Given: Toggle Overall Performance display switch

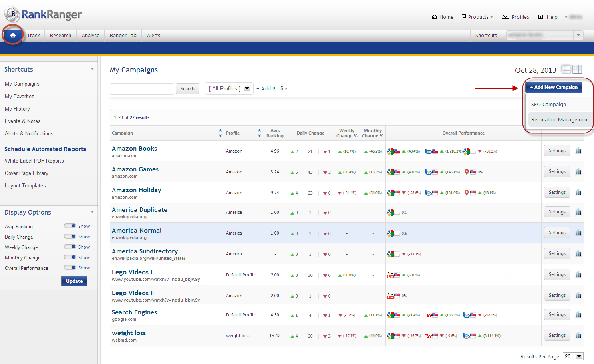Looking at the screenshot, I should coord(70,268).
